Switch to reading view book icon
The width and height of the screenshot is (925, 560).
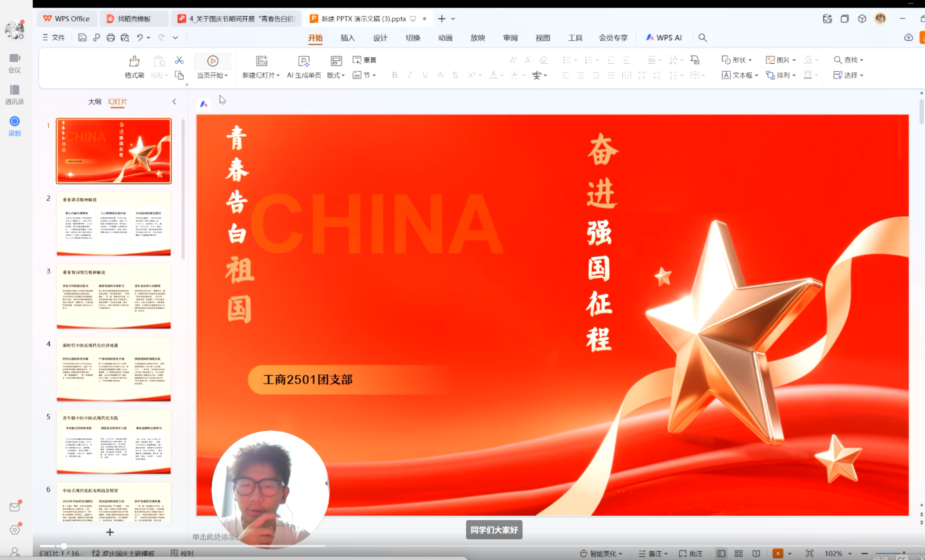[x=756, y=553]
